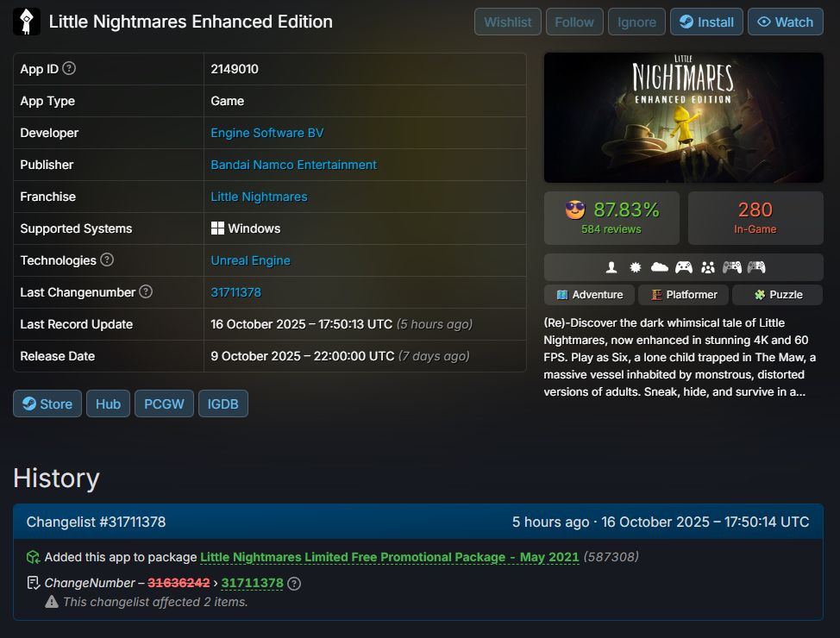840x638 pixels.
Task: Open the Little Nightmares franchise link
Action: click(259, 197)
